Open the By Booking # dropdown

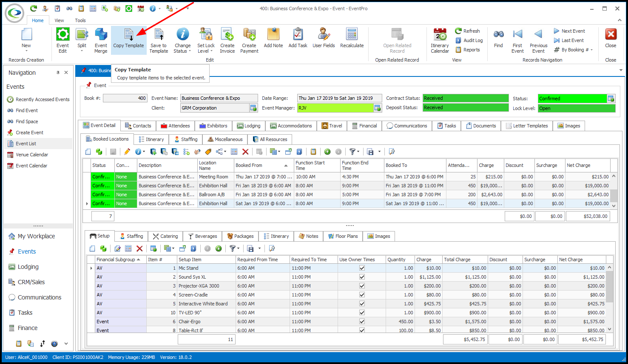591,50
